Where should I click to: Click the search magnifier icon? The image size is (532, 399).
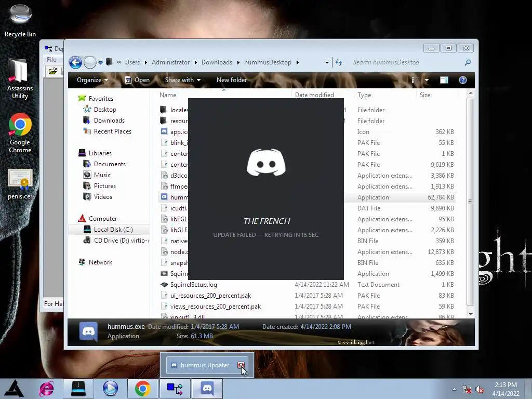(468, 62)
